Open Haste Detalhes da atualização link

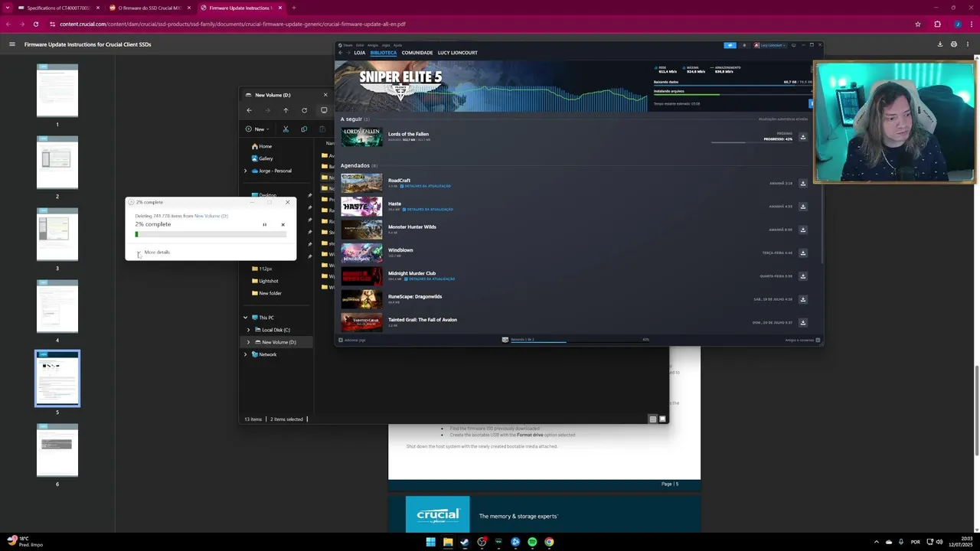(428, 209)
